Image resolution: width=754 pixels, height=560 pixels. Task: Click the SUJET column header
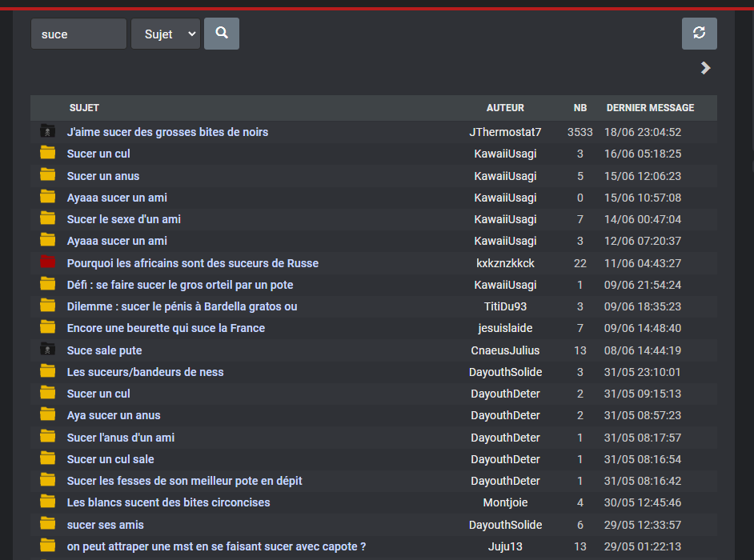pos(84,108)
